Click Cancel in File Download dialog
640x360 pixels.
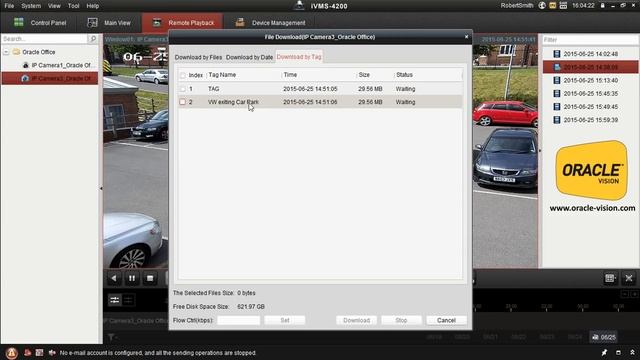tap(446, 320)
